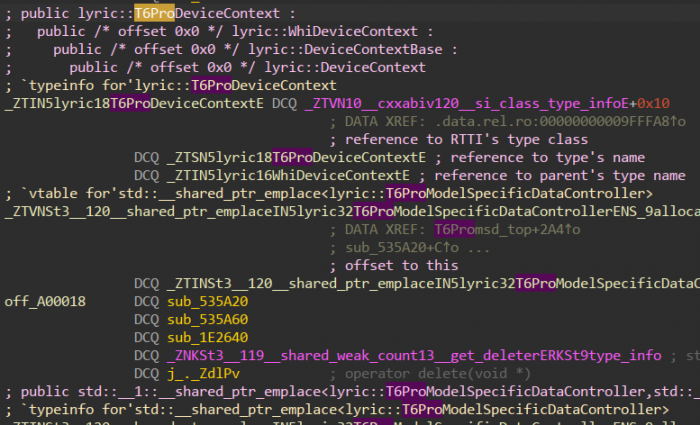The height and width of the screenshot is (425, 700).
Task: Follow _ZTVN10__cxxabiv120__si_class_type_infoE reference
Action: click(467, 104)
